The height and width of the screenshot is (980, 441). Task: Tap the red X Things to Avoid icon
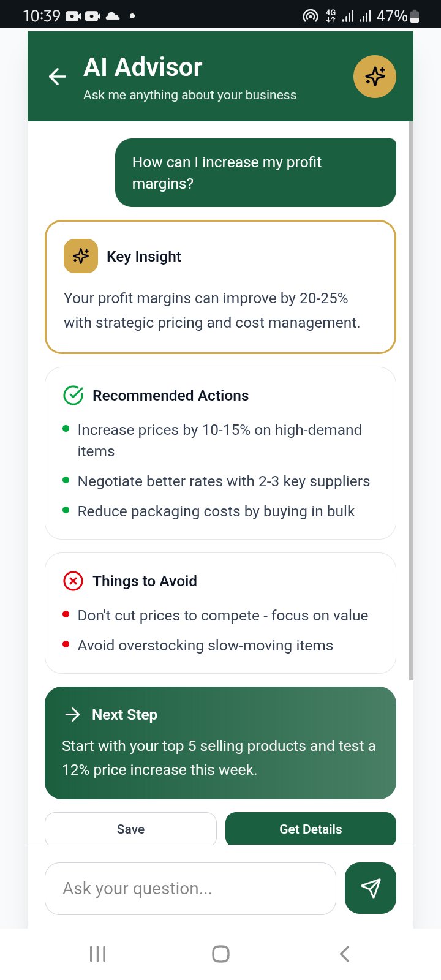[x=73, y=581]
